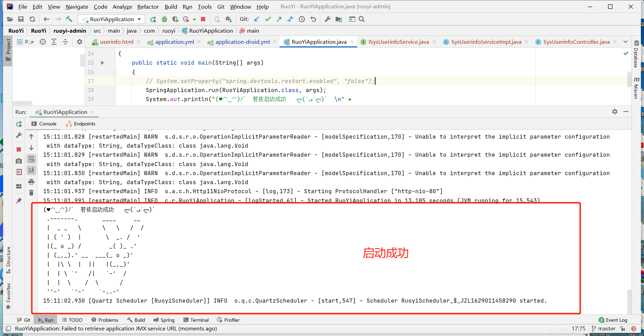The width and height of the screenshot is (644, 336).
Task: Click RuoYiApplication class breadcrumb
Action: coord(207,31)
